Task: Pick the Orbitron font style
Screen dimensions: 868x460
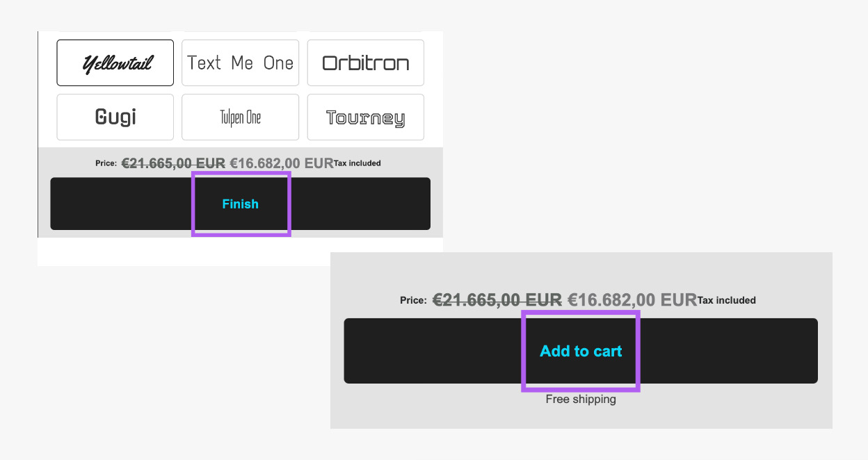Action: tap(365, 63)
